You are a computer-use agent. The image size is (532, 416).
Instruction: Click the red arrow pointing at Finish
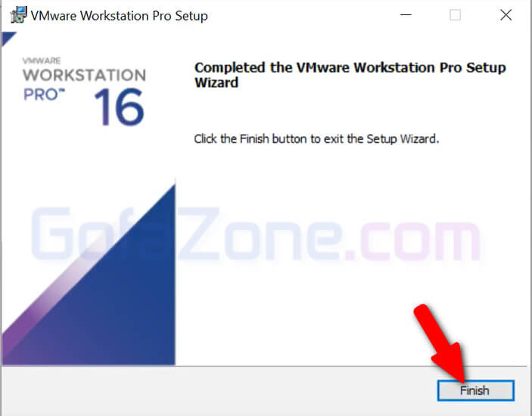[x=440, y=343]
